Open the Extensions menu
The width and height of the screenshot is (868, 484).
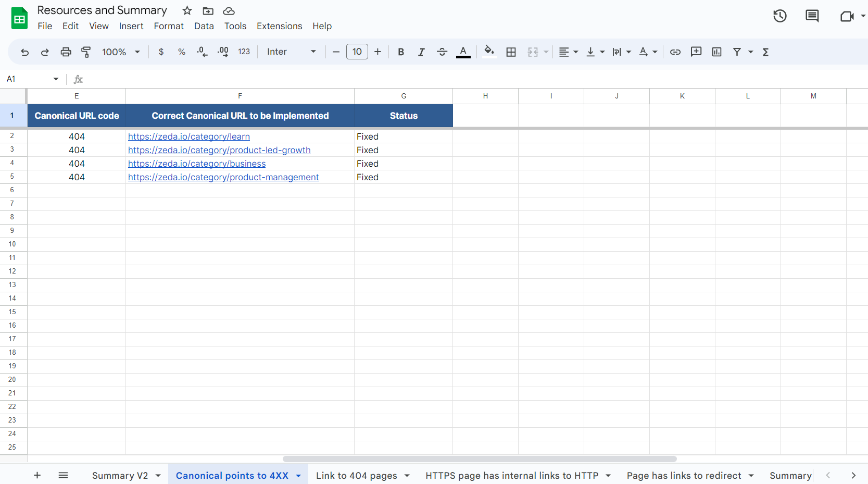[279, 26]
